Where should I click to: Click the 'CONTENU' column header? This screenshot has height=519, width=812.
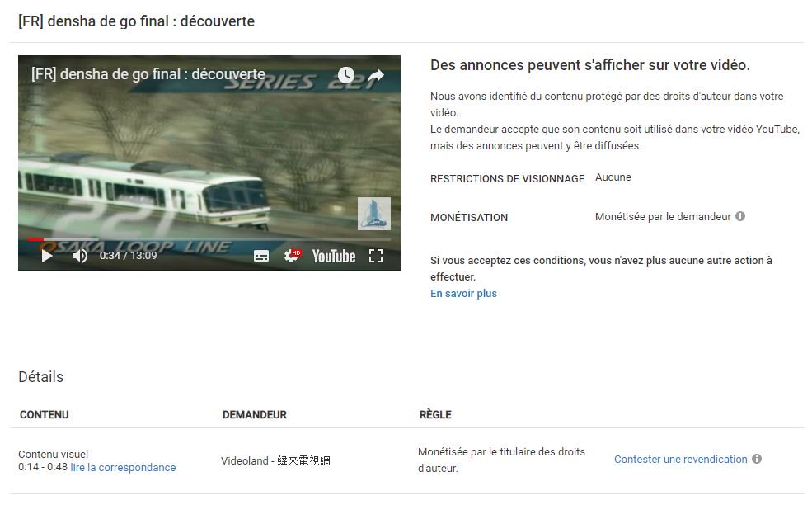44,415
